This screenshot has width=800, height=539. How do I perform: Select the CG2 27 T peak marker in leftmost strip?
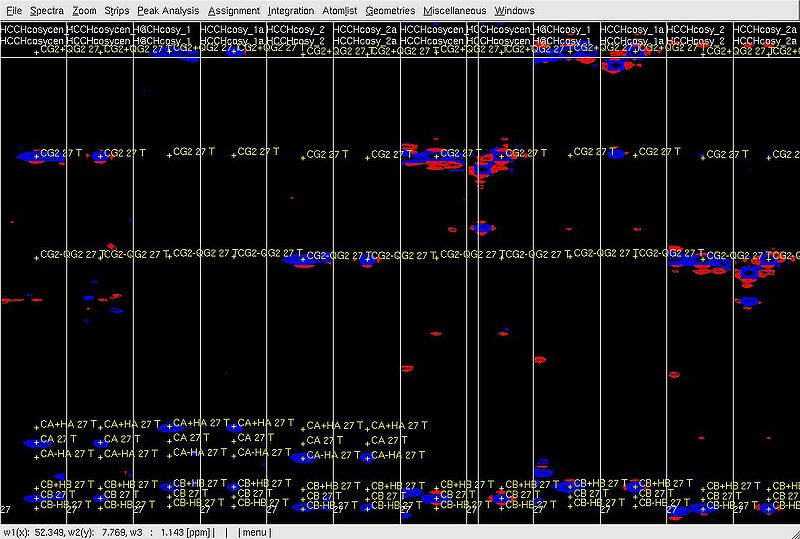tap(37, 154)
